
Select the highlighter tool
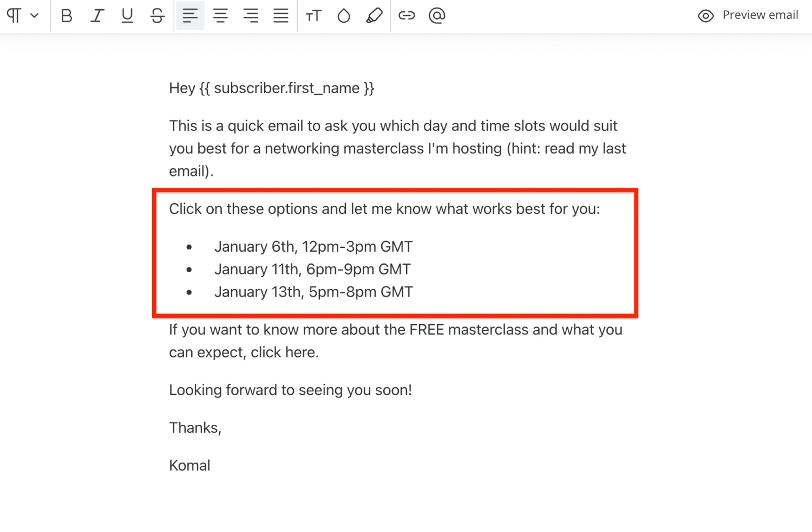[x=374, y=16]
